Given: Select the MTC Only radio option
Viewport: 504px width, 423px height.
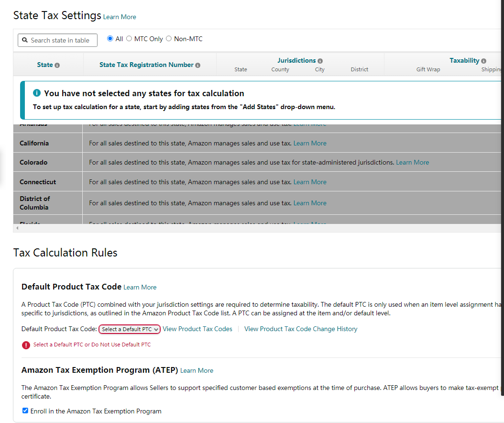Looking at the screenshot, I should [129, 39].
